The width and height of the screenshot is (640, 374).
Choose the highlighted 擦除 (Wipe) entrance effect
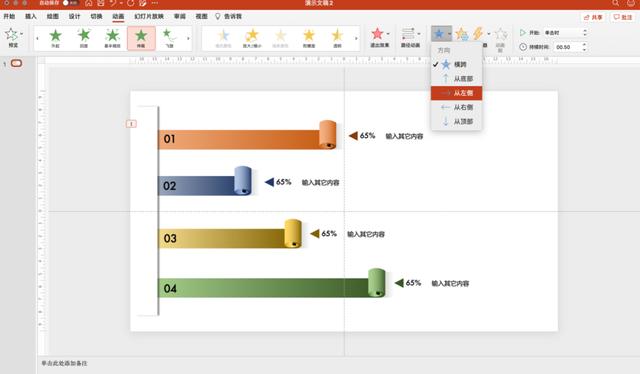(x=141, y=38)
